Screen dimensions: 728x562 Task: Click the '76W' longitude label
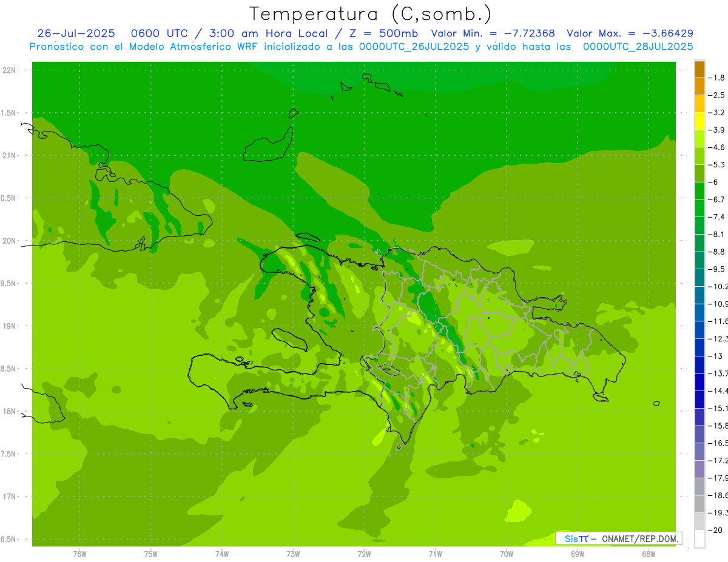pos(79,555)
